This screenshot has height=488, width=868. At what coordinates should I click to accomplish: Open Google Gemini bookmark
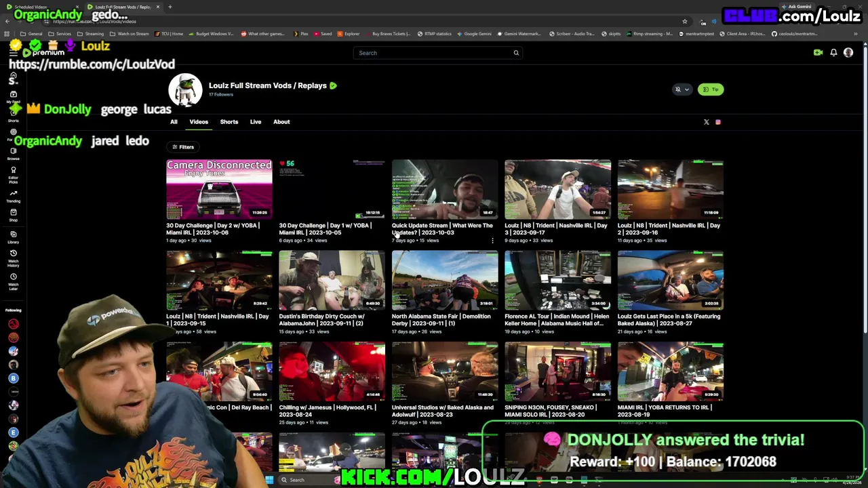point(473,34)
